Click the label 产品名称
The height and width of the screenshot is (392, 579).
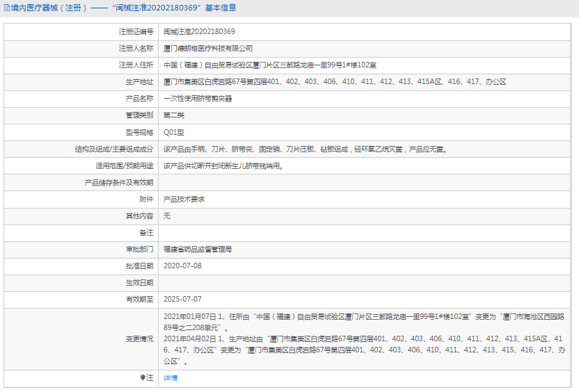pos(140,99)
